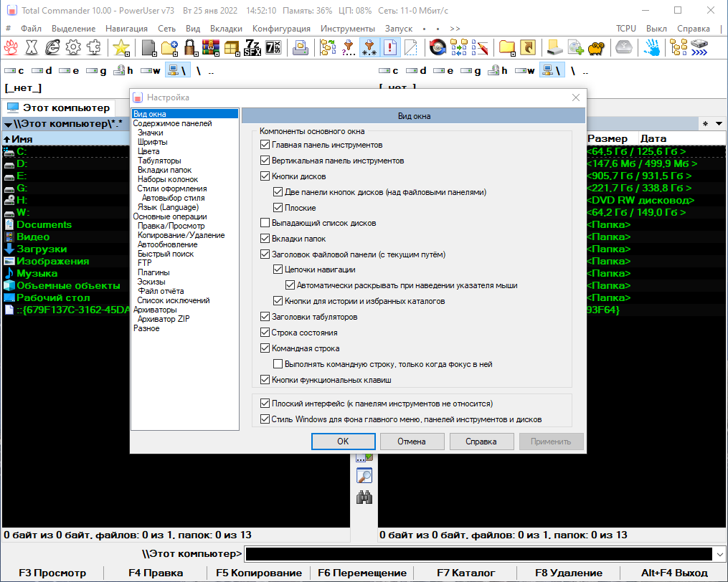Uncheck Цепочки навигации checkbox
Image resolution: width=728 pixels, height=582 pixels.
(x=278, y=269)
